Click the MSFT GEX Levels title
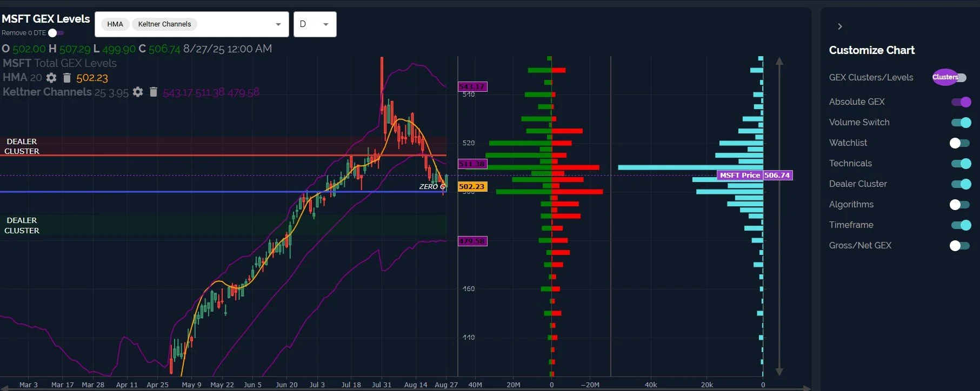This screenshot has height=391, width=980. coord(46,19)
